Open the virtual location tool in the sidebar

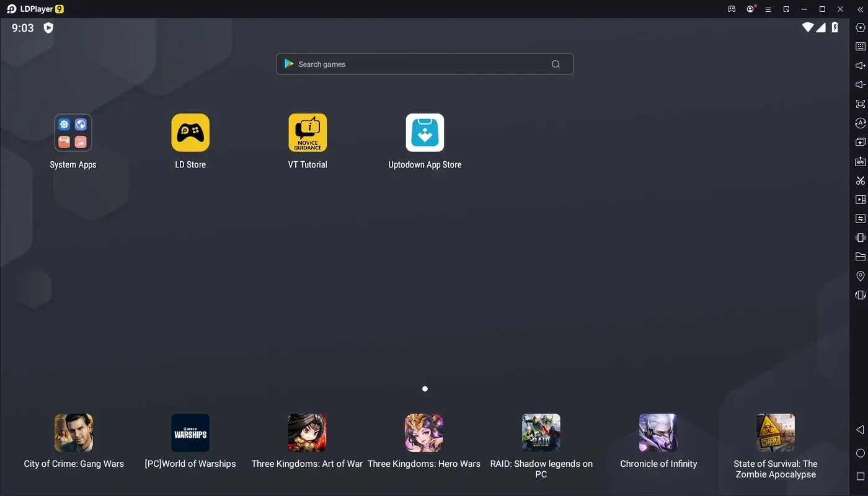tap(860, 275)
